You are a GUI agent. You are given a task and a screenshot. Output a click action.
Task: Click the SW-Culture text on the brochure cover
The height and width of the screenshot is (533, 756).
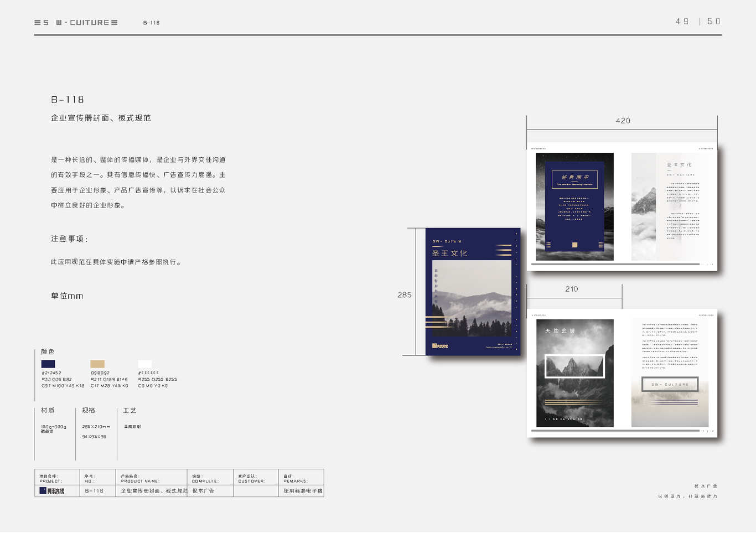(x=447, y=241)
